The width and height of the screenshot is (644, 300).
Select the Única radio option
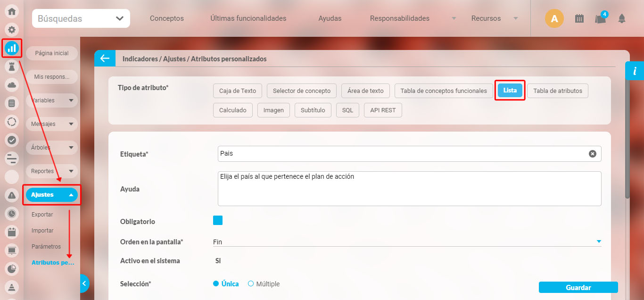[216, 284]
